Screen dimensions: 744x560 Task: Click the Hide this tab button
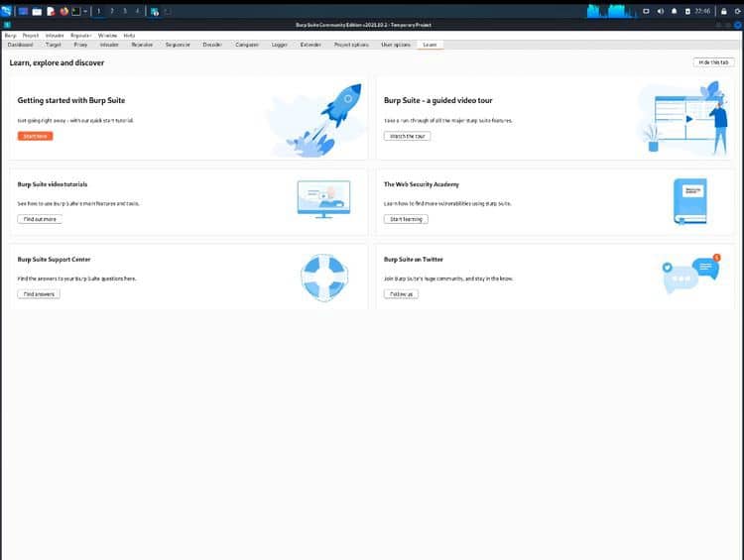pyautogui.click(x=713, y=62)
